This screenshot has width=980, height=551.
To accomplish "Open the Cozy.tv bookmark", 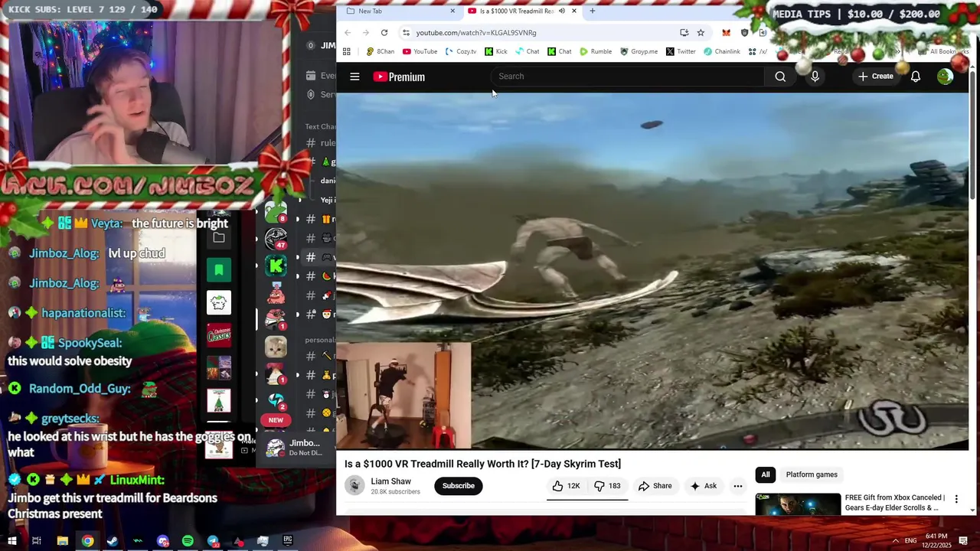I will pyautogui.click(x=461, y=51).
